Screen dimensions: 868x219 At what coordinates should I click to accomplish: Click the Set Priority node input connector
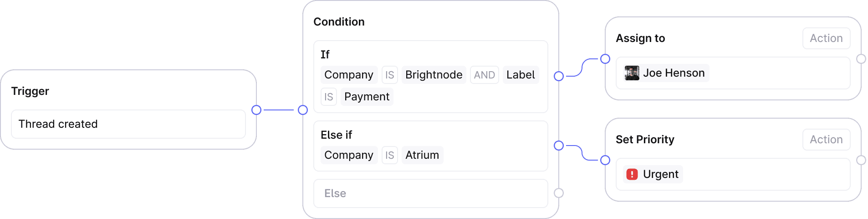pos(605,160)
